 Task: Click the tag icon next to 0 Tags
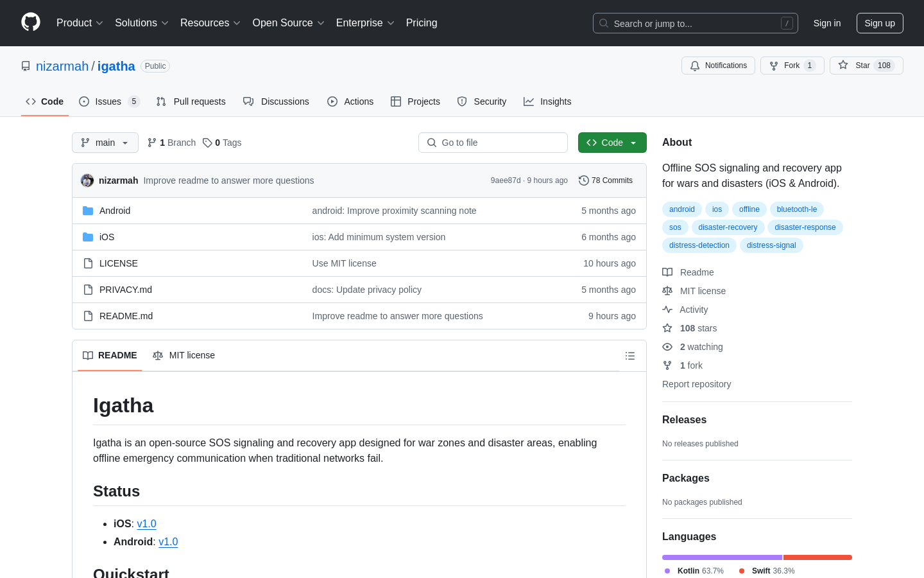tap(207, 143)
